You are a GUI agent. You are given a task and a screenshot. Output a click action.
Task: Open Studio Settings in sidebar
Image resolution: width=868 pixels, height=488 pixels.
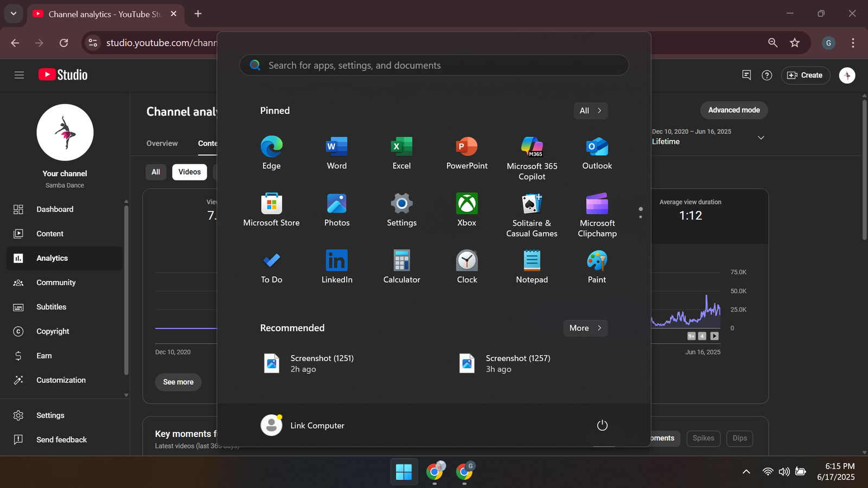click(65, 415)
